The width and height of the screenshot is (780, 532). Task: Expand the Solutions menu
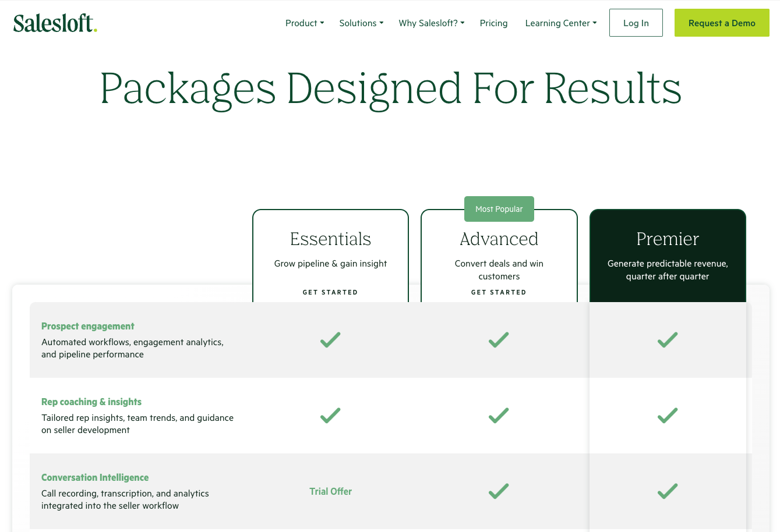(x=361, y=23)
